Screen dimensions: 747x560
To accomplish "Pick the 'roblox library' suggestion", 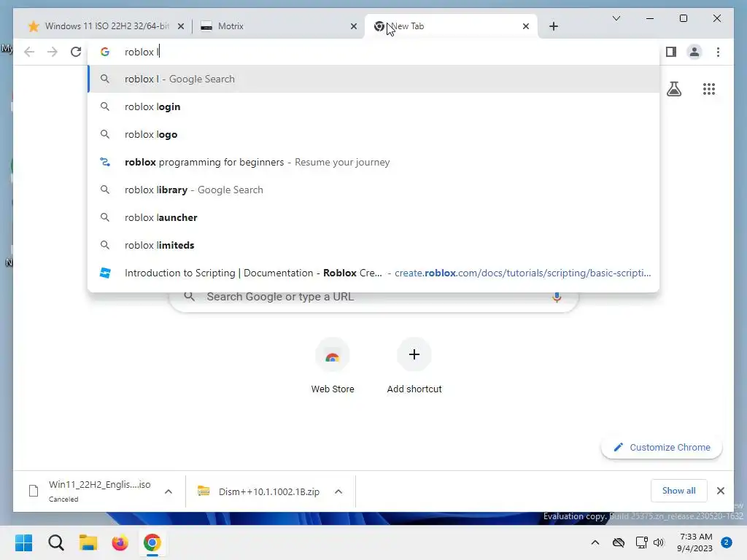I will tap(373, 190).
